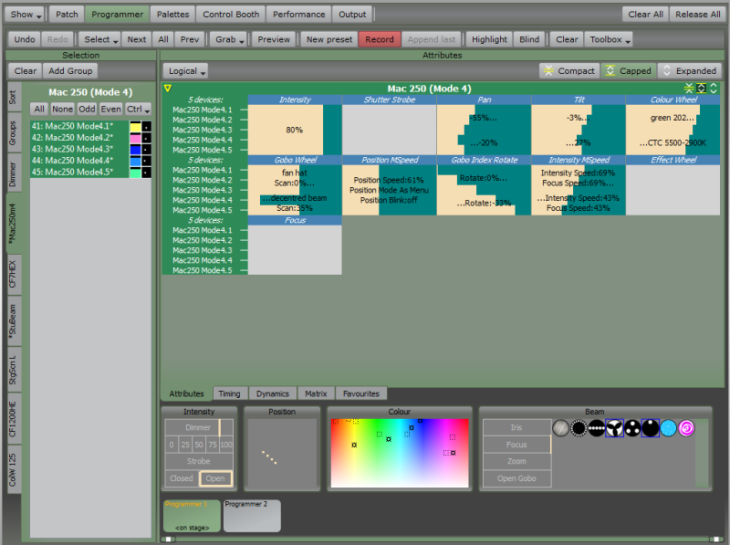Toggle Highlight mode

(x=489, y=40)
